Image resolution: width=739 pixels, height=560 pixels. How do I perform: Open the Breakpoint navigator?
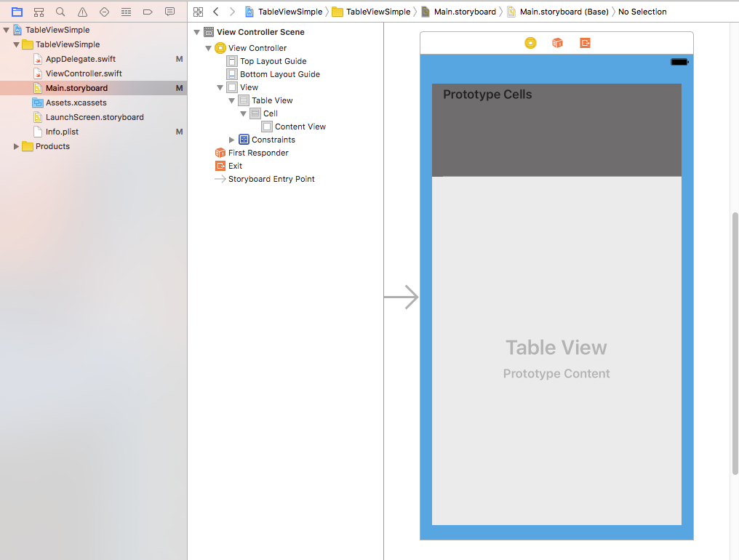(148, 12)
